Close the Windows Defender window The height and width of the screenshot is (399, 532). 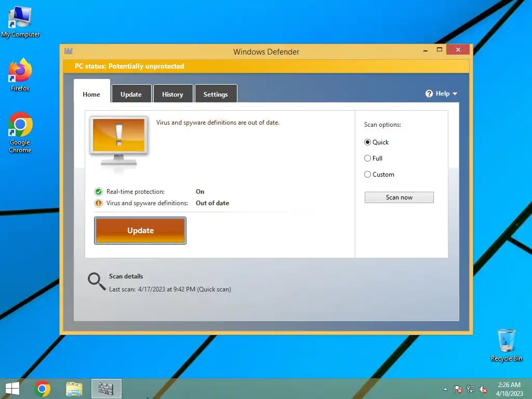pos(458,50)
